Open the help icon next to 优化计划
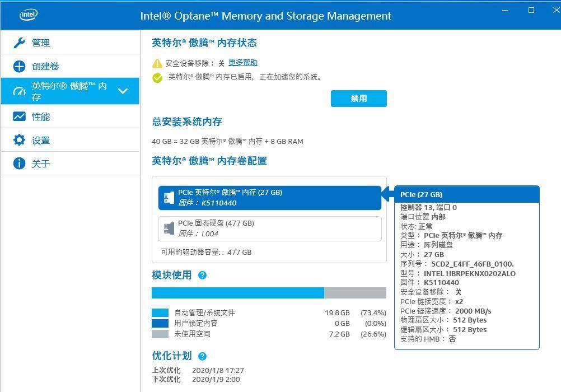 (202, 356)
